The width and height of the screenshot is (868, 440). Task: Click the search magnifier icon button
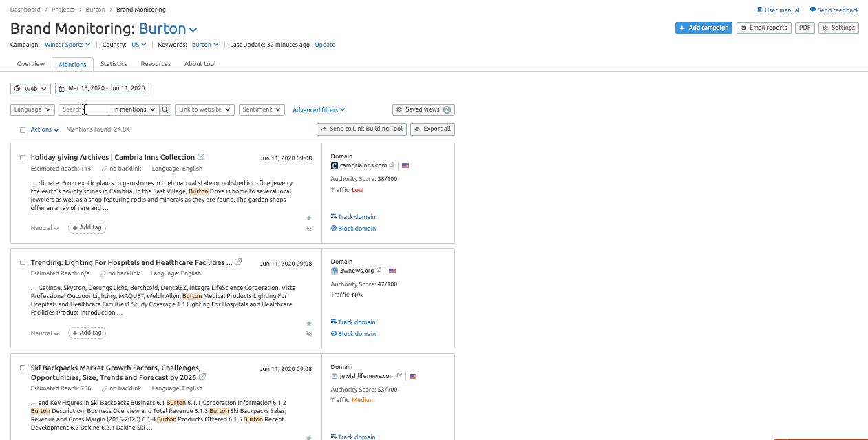(x=165, y=109)
